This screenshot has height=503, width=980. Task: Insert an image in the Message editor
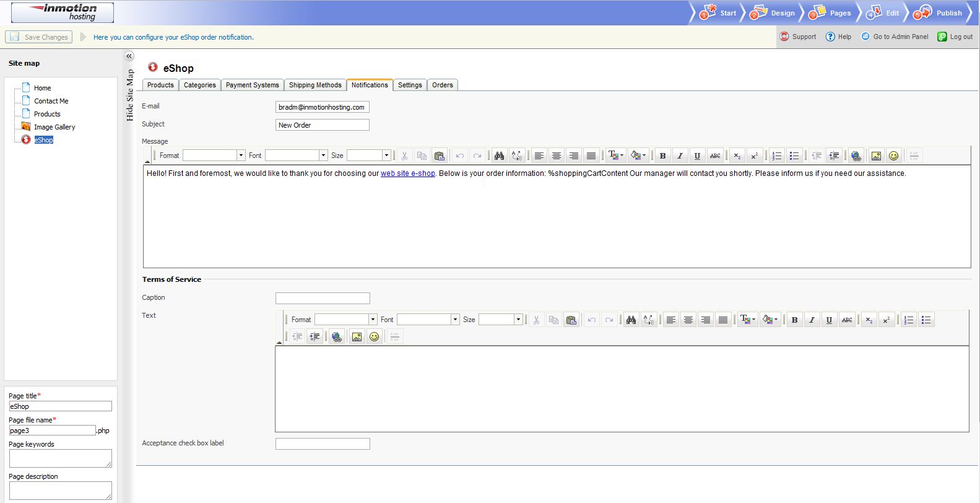(876, 155)
